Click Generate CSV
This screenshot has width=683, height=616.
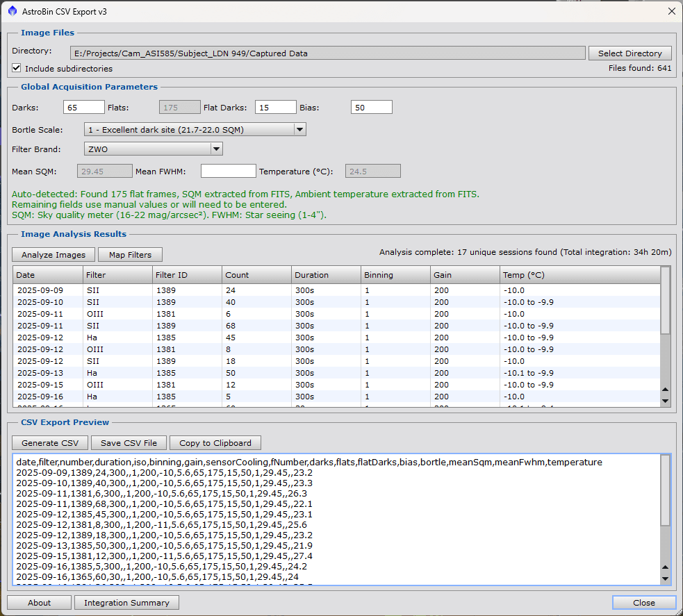tap(49, 442)
